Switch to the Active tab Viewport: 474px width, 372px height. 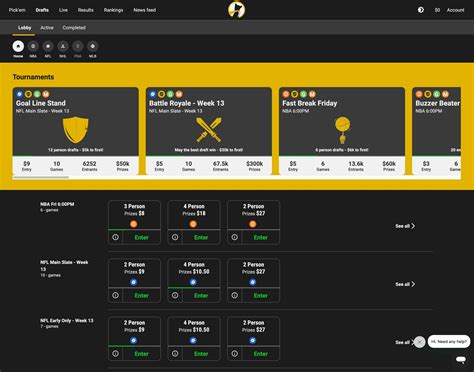(47, 28)
